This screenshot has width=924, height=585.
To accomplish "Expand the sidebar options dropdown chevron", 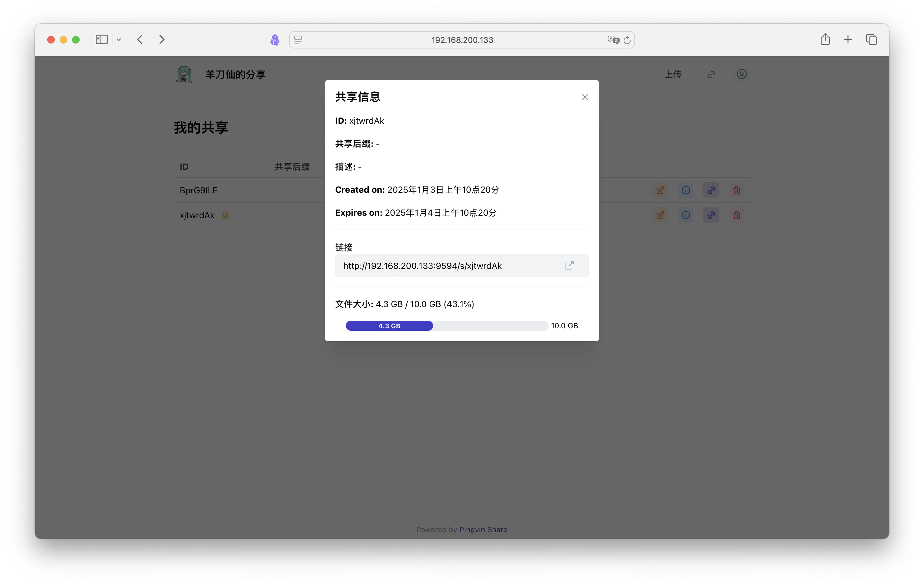I will click(x=118, y=39).
